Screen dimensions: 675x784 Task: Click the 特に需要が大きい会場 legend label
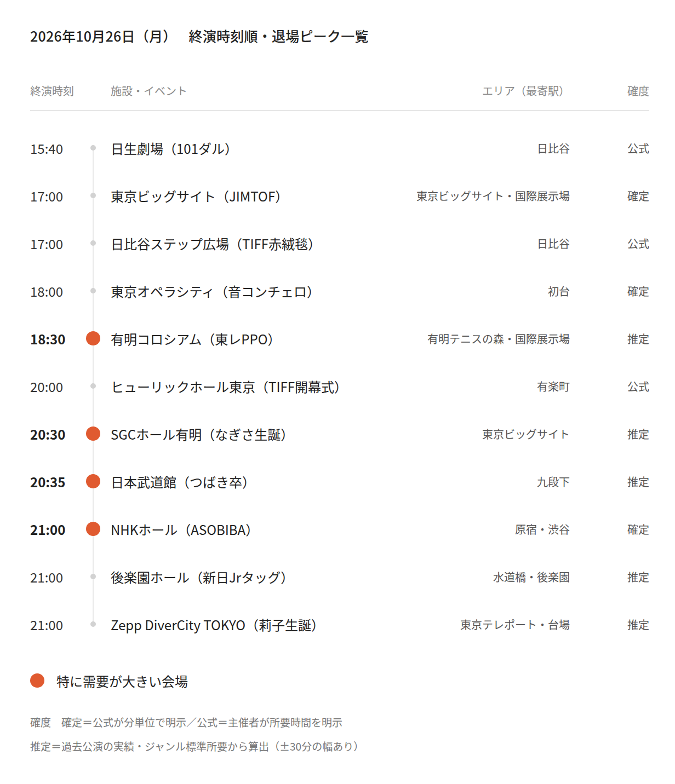point(122,682)
